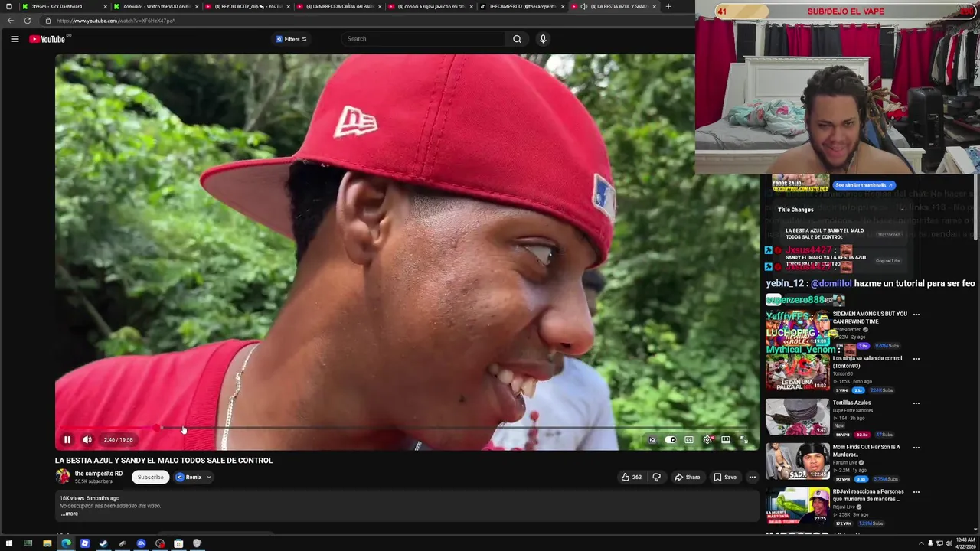This screenshot has width=980, height=551.
Task: Open Sidemen Among Us recommended video
Action: 870,318
